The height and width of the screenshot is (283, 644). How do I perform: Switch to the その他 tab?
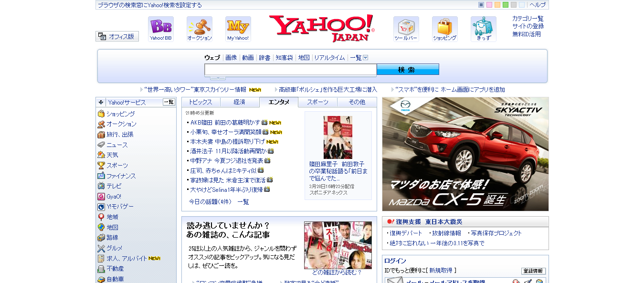tap(357, 102)
